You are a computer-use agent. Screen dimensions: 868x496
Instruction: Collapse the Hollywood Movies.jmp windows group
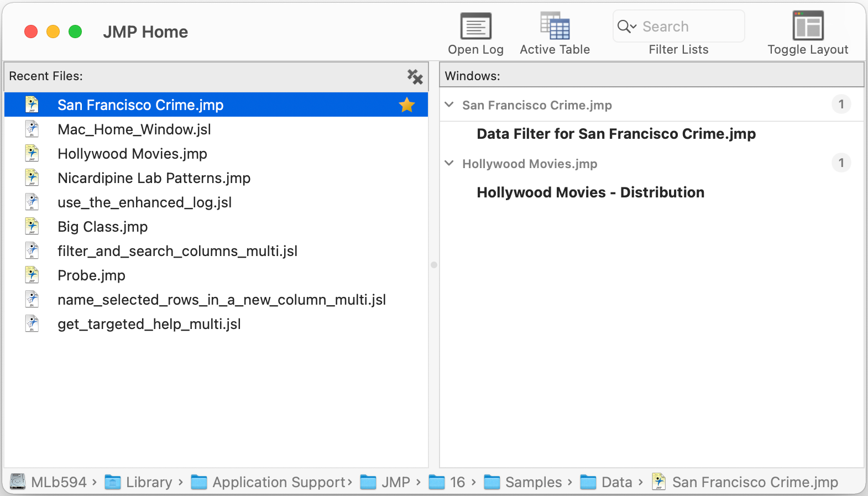click(x=449, y=164)
